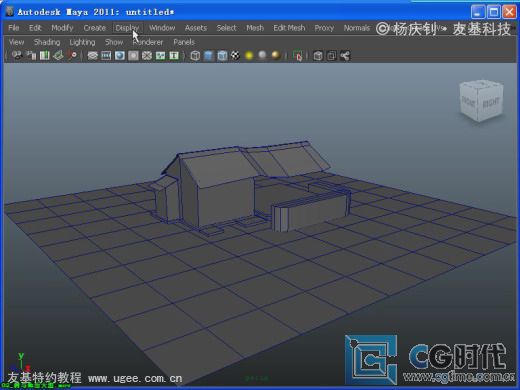Toggle the viewport Grid icon
The height and width of the screenshot is (390, 520).
click(x=92, y=55)
